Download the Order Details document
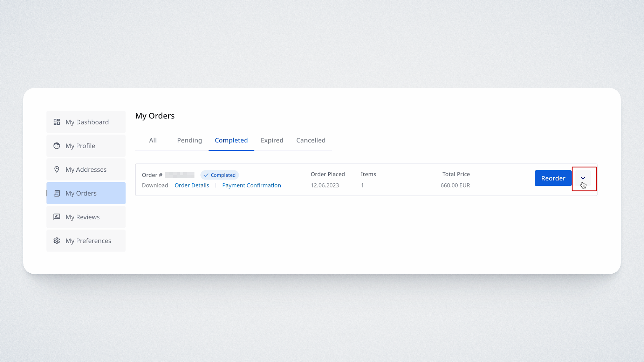This screenshot has height=362, width=644. pos(192,185)
